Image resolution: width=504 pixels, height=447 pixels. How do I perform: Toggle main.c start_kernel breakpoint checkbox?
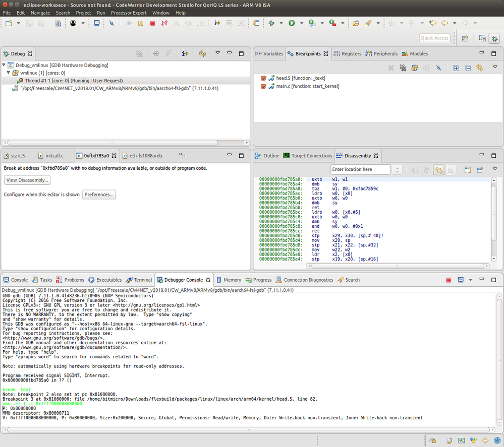(263, 86)
